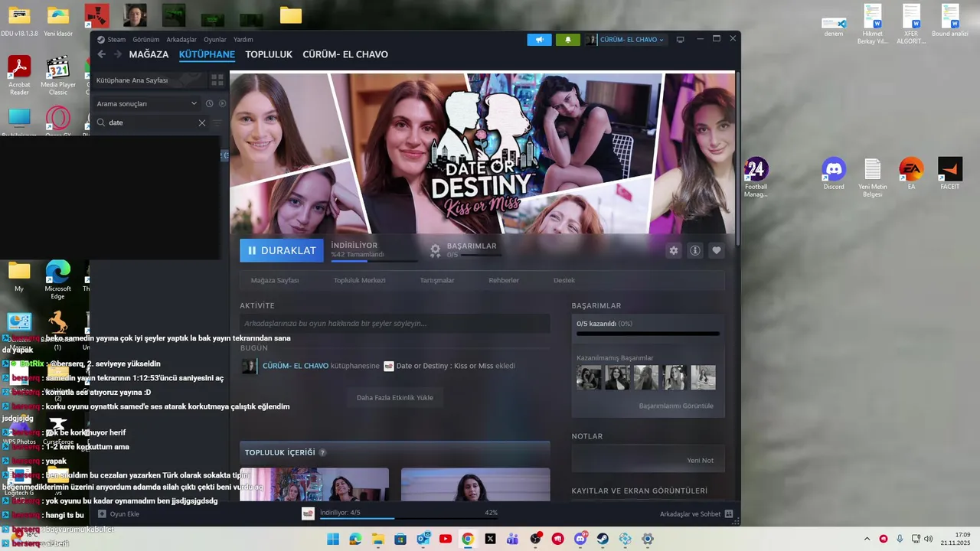Show hidden system tray icons chevron
980x551 pixels.
click(x=867, y=539)
